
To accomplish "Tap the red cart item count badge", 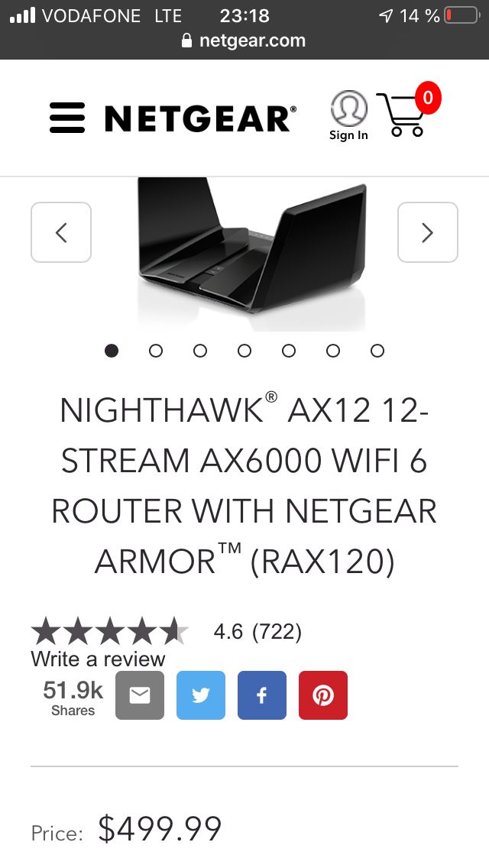I will 427,98.
